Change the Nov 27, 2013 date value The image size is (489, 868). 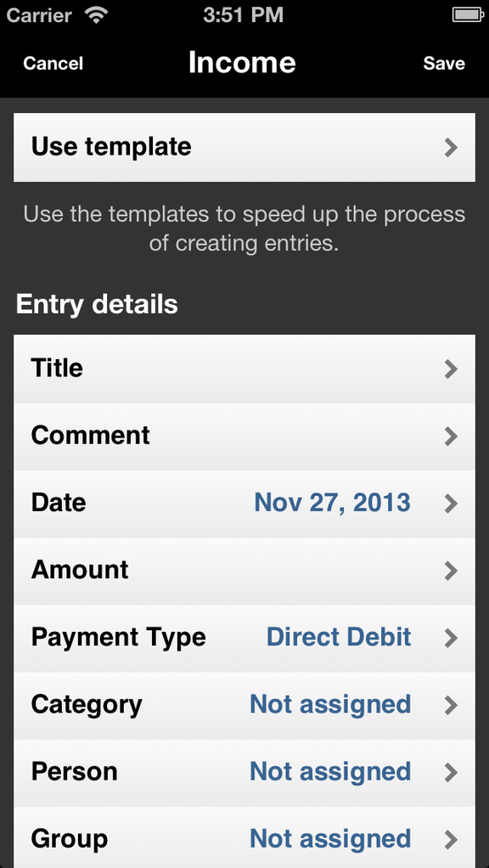(x=333, y=503)
